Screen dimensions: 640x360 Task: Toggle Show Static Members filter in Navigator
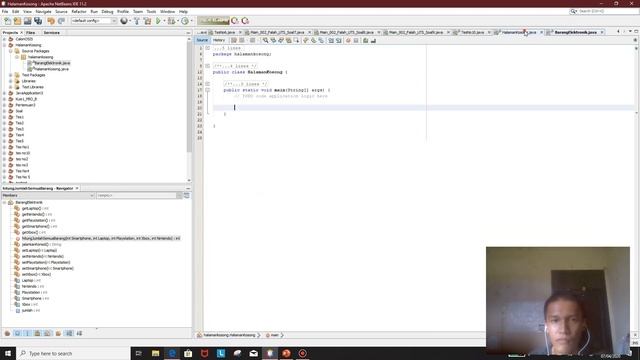click(27, 333)
